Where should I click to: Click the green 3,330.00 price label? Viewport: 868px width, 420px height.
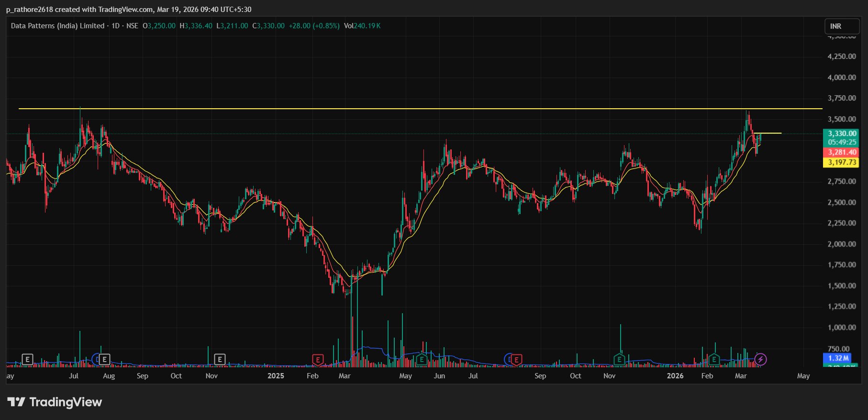click(842, 134)
